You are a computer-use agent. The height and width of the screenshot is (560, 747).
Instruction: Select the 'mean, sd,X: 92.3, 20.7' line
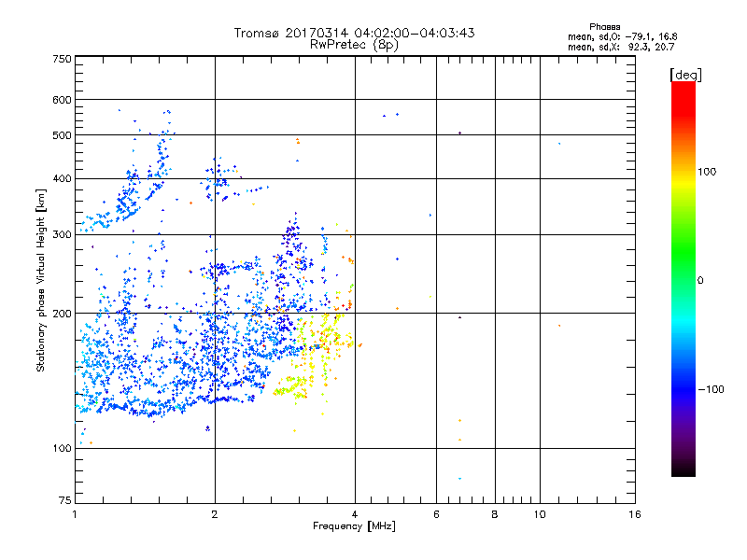click(x=621, y=47)
